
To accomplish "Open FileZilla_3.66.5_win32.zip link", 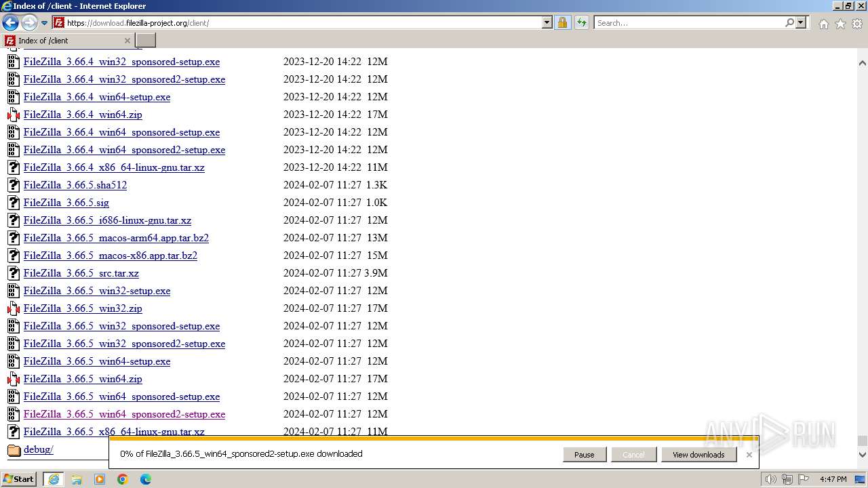I will [x=83, y=308].
